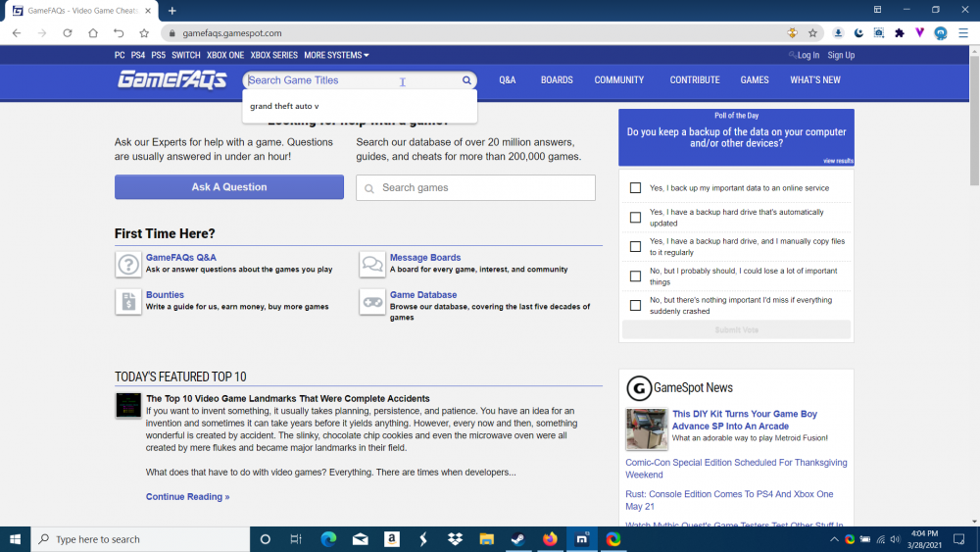
Task: Open the Q&A menu
Action: click(x=508, y=80)
